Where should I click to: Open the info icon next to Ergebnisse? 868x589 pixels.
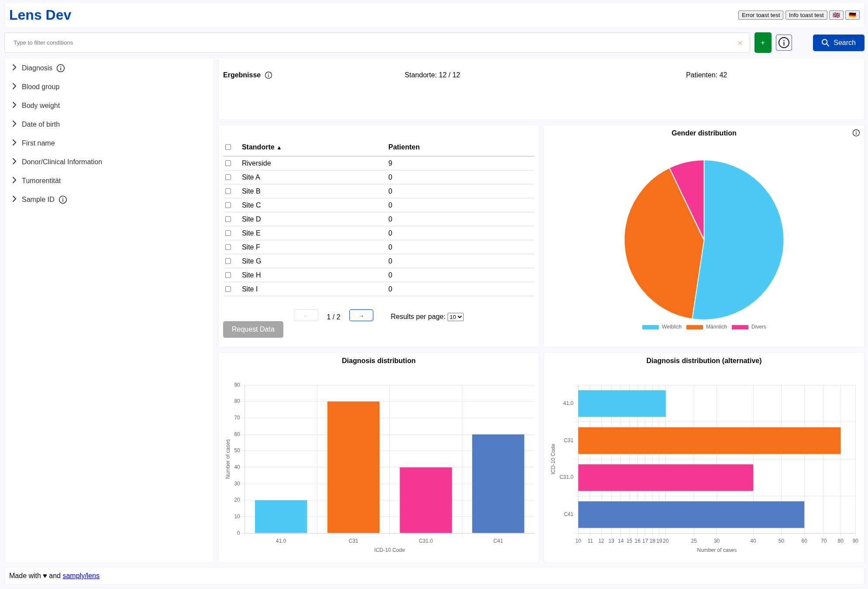pos(269,75)
